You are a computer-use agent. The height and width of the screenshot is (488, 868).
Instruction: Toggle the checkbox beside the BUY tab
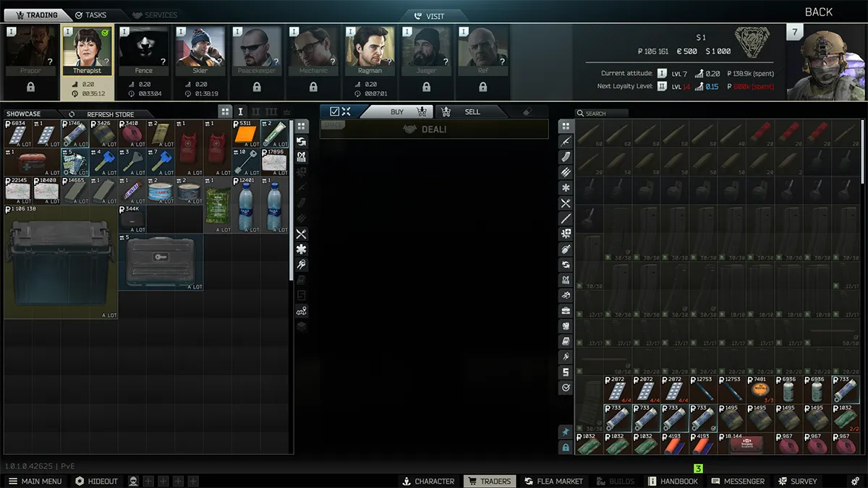coord(334,111)
